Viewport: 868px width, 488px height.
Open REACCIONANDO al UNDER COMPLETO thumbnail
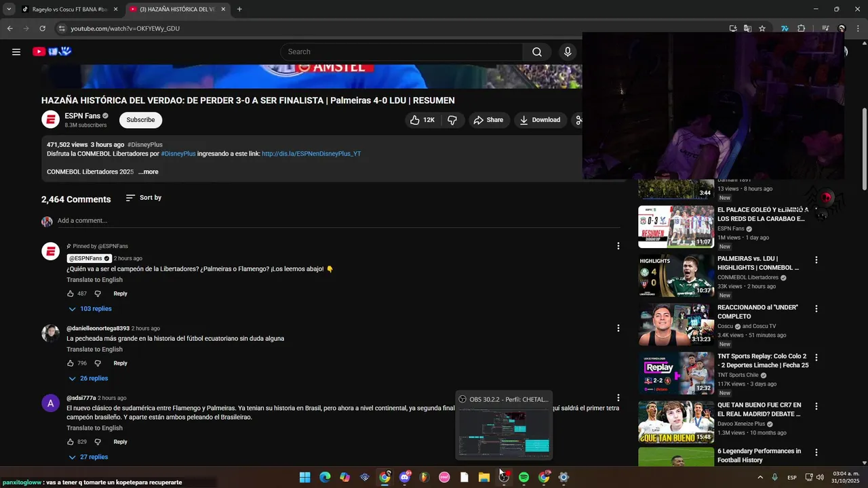(676, 325)
